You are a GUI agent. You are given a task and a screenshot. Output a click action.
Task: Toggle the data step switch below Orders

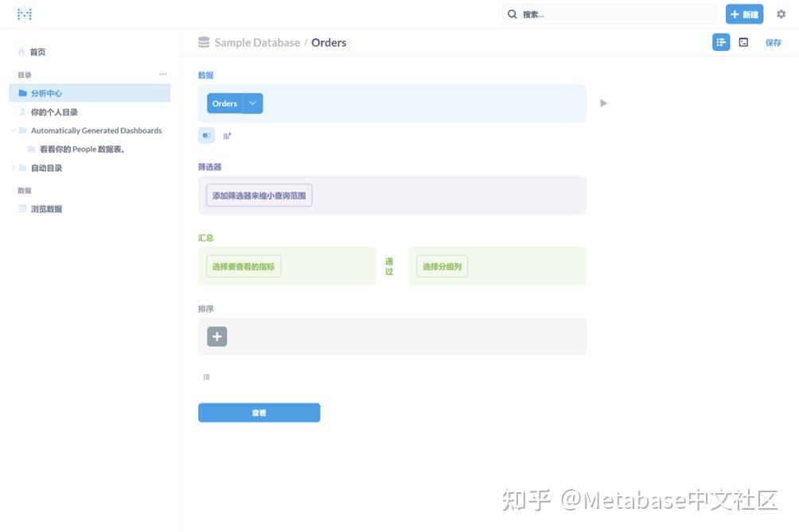tap(206, 135)
